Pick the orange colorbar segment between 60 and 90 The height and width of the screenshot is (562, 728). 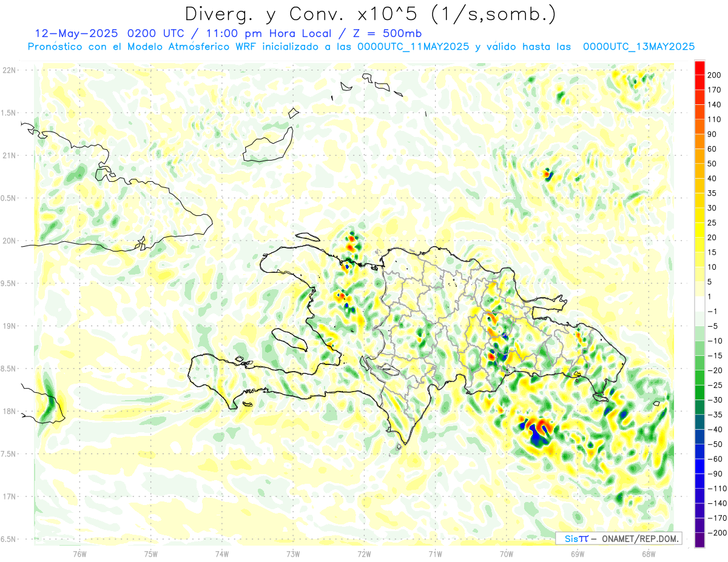699,142
